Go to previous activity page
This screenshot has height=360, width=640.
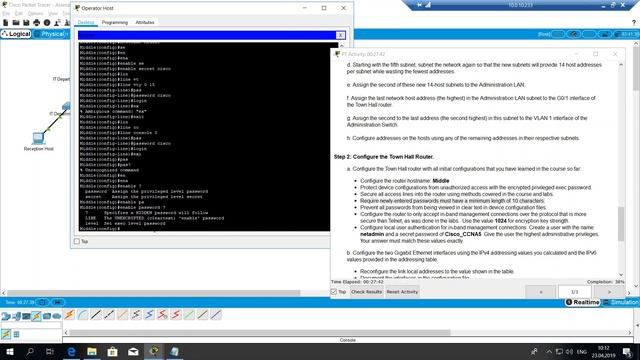coord(541,292)
